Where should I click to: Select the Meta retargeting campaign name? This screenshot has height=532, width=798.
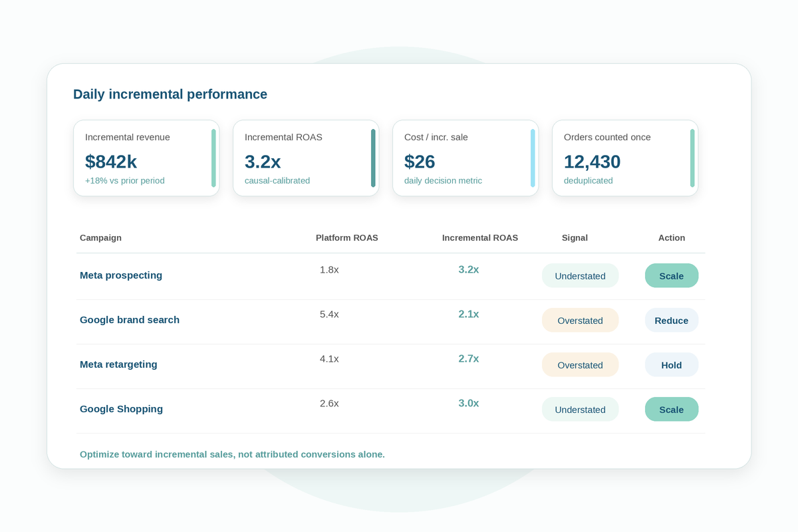(118, 364)
